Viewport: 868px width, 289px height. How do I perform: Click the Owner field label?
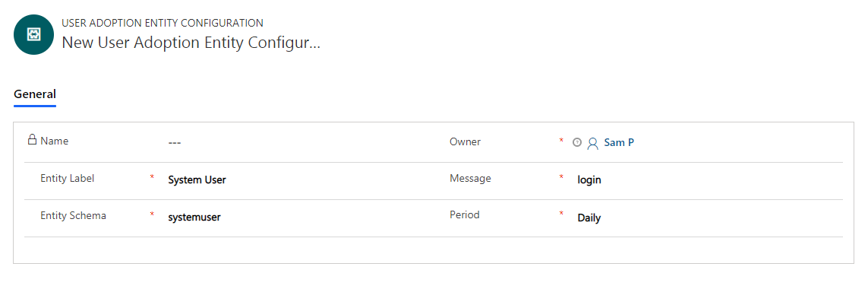465,141
